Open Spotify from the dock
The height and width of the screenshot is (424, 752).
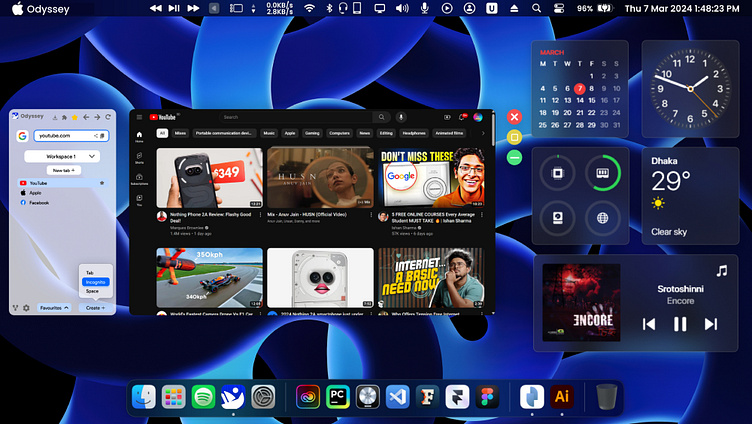(204, 397)
